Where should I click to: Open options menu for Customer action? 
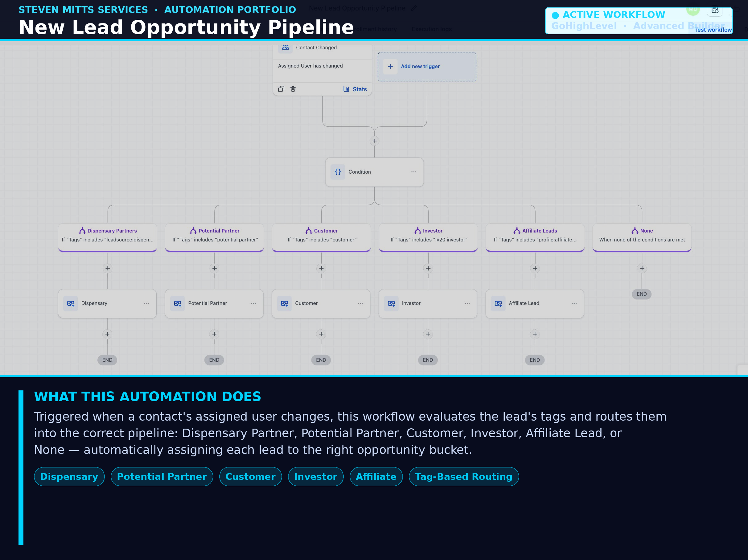coord(360,303)
